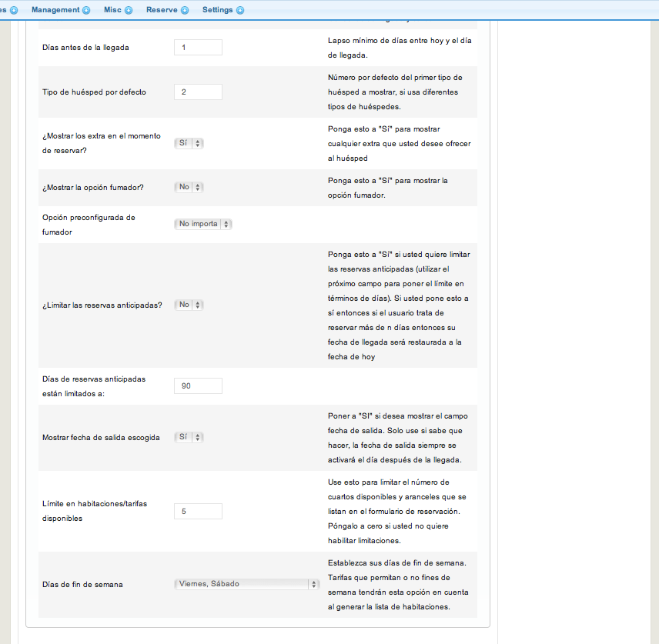Open the Management menu
The image size is (659, 644).
[61, 10]
